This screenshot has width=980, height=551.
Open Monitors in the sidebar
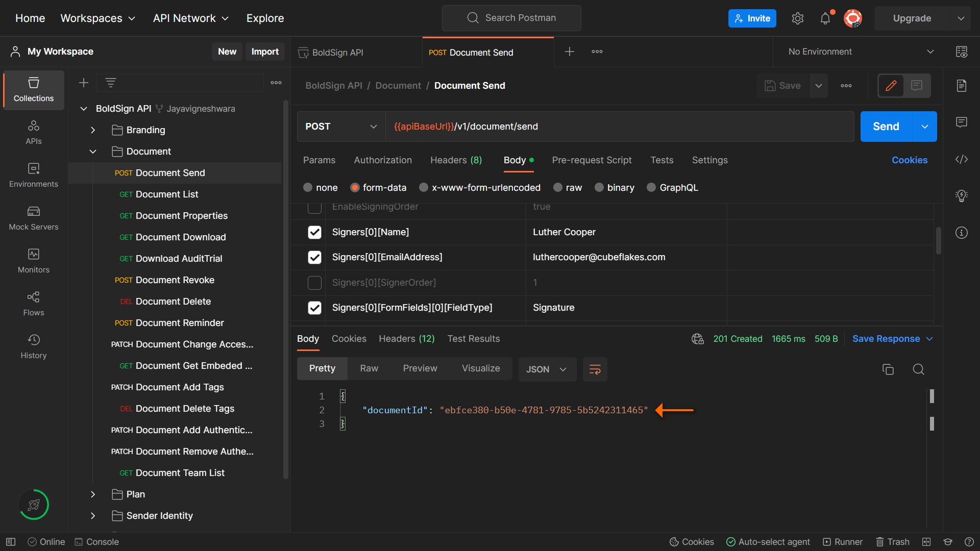(x=34, y=261)
